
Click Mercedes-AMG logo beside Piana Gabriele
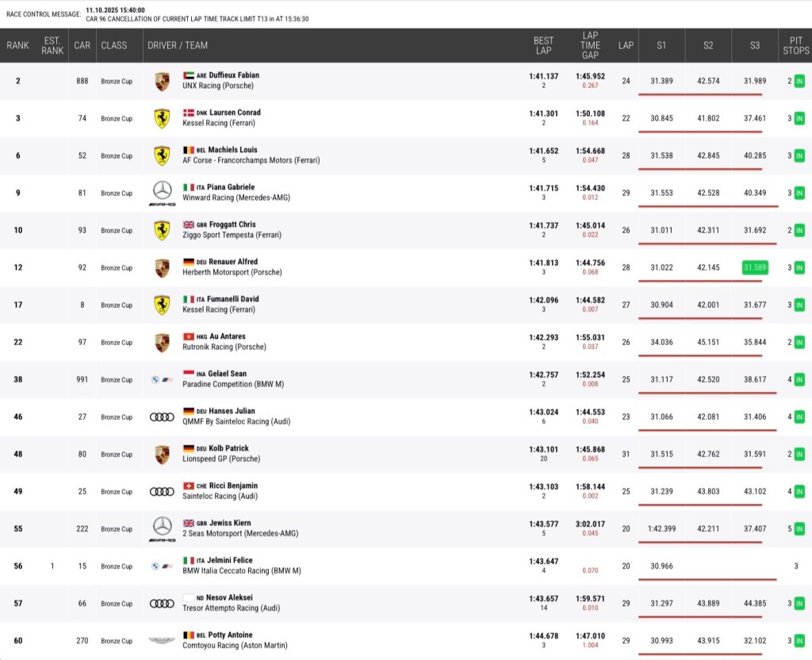point(162,194)
